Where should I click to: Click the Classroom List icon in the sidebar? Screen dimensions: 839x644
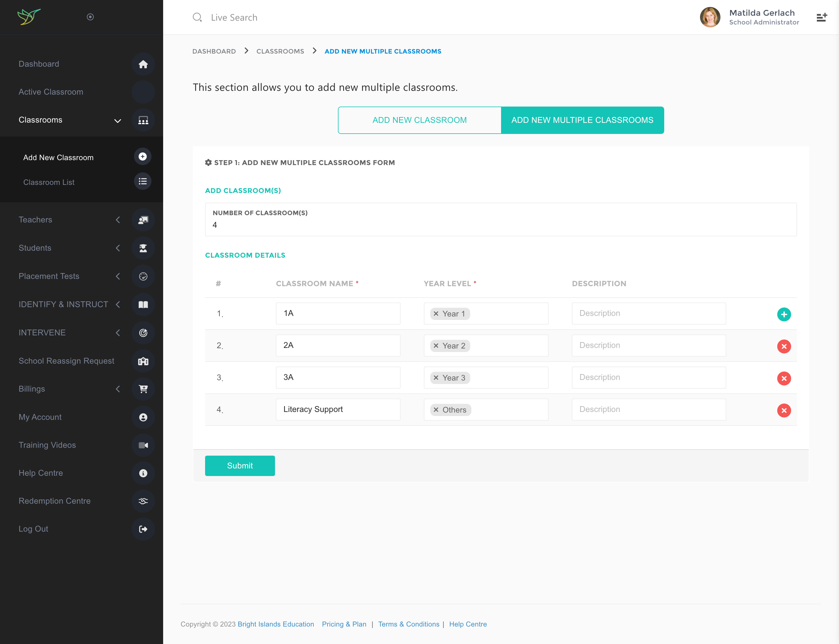point(143,181)
